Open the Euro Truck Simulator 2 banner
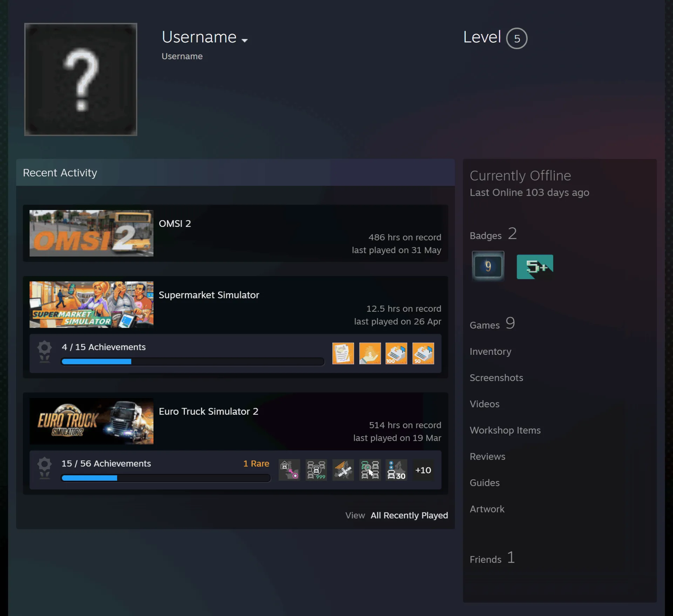Screen dimensions: 673x616 pyautogui.click(x=91, y=421)
